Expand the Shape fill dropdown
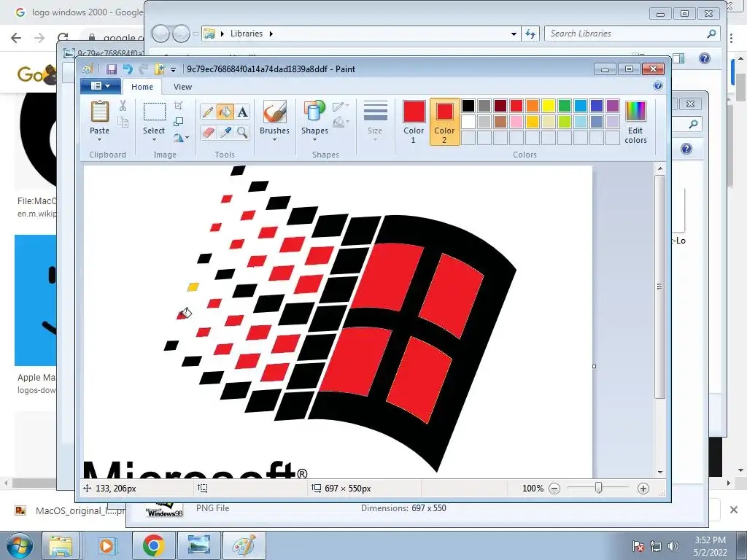 coord(341,122)
